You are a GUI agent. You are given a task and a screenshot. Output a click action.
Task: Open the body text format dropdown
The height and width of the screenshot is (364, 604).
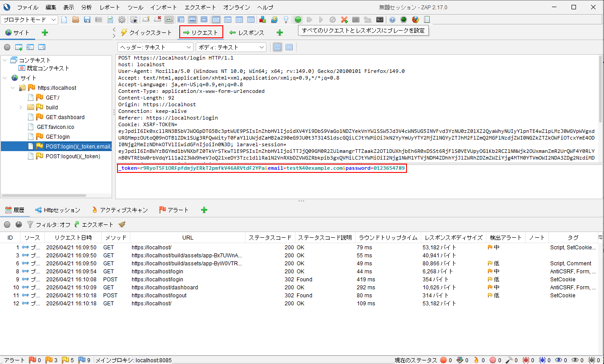pos(231,47)
